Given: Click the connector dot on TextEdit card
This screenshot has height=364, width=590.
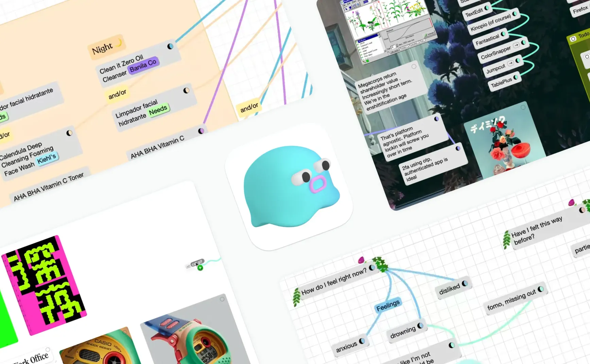Looking at the screenshot, I should tap(487, 8).
